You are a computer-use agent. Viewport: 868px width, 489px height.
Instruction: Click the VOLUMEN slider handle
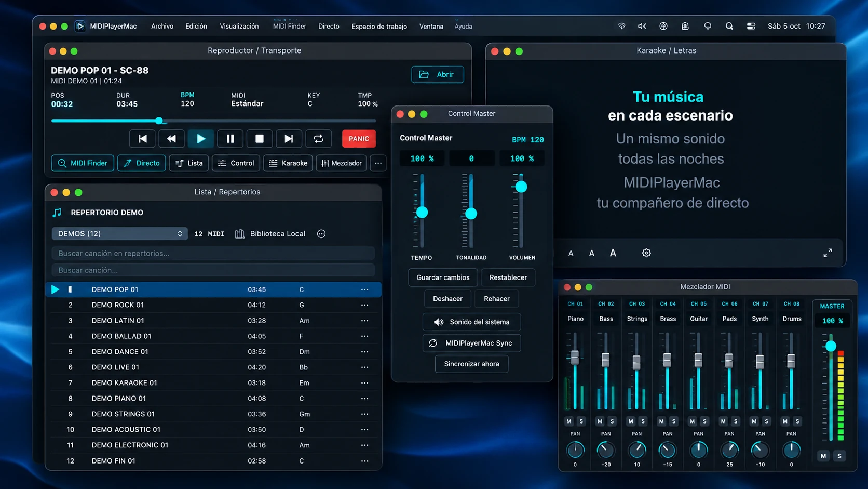tap(521, 187)
